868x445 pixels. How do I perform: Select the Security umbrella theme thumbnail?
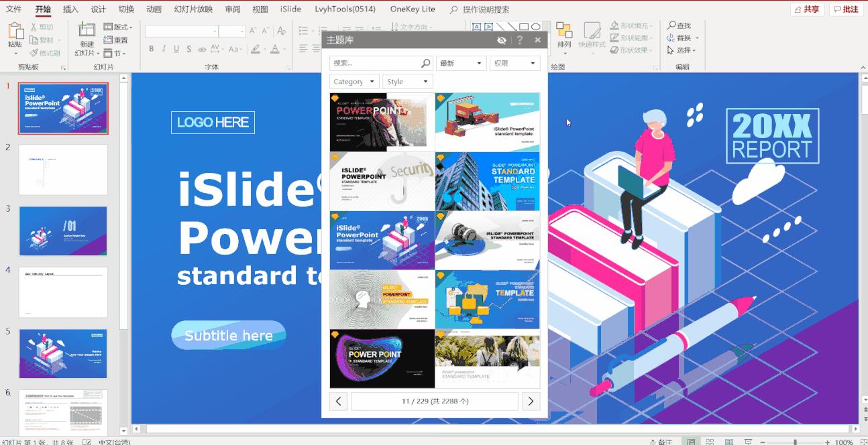click(x=382, y=181)
